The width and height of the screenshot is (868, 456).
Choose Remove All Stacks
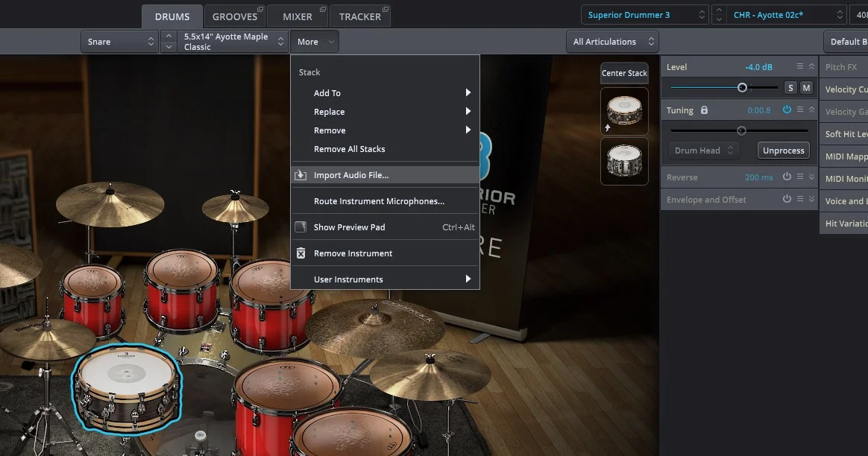[x=385, y=149]
